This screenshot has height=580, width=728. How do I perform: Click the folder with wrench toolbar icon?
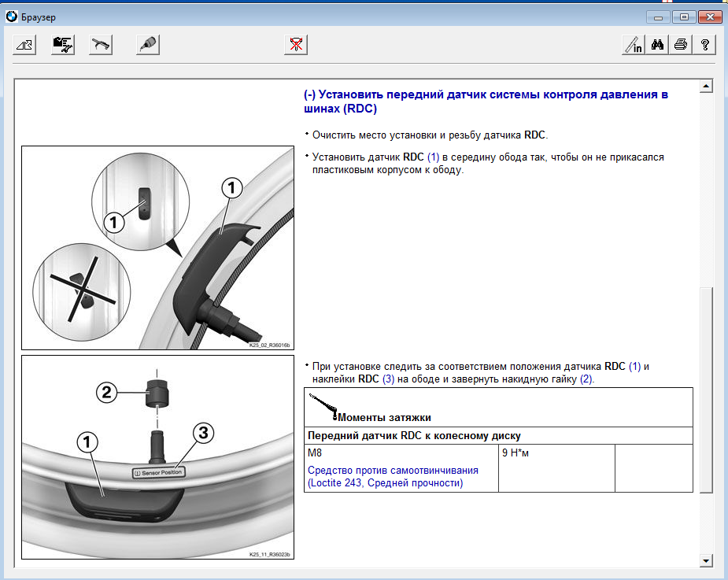(63, 45)
